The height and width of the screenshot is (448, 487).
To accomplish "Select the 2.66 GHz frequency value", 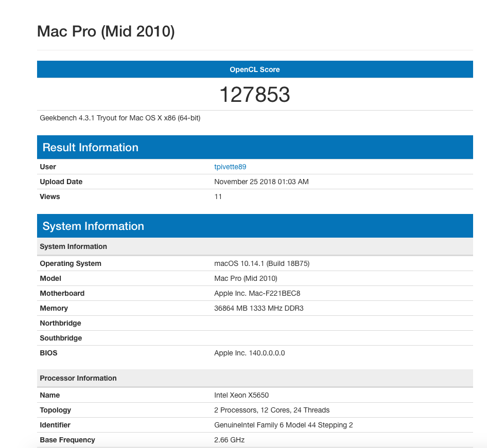I will [229, 440].
